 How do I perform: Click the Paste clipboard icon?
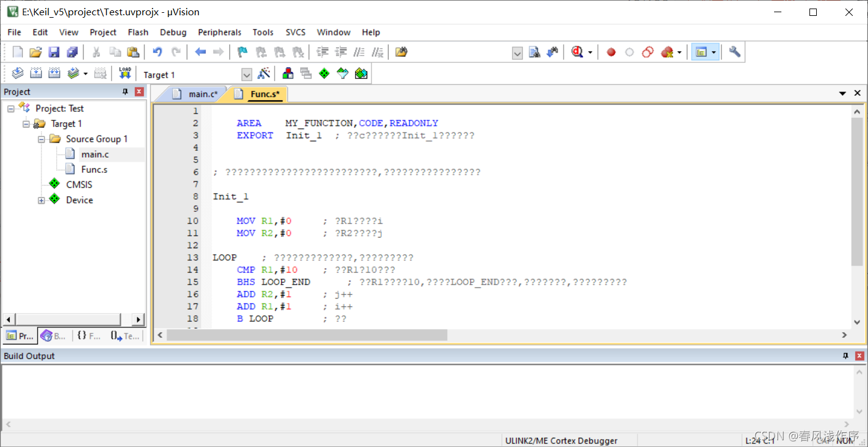(x=132, y=53)
